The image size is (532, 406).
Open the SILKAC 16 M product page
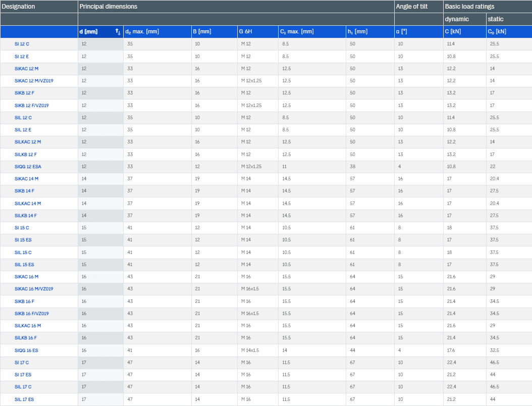(x=28, y=326)
